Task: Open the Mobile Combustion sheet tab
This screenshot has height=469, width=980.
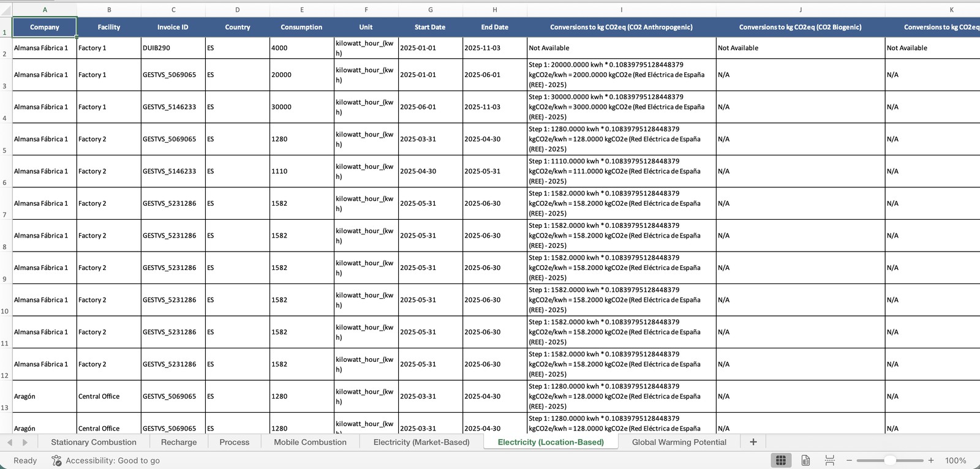Action: pyautogui.click(x=310, y=442)
